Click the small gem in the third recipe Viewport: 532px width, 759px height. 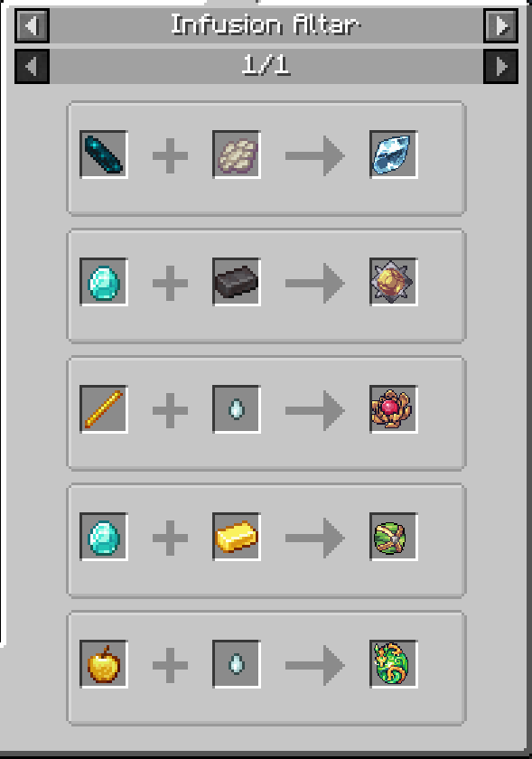pyautogui.click(x=237, y=409)
